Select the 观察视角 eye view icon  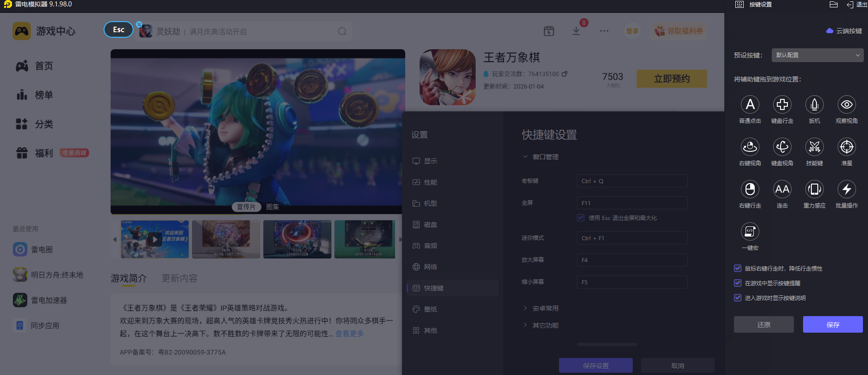[846, 104]
